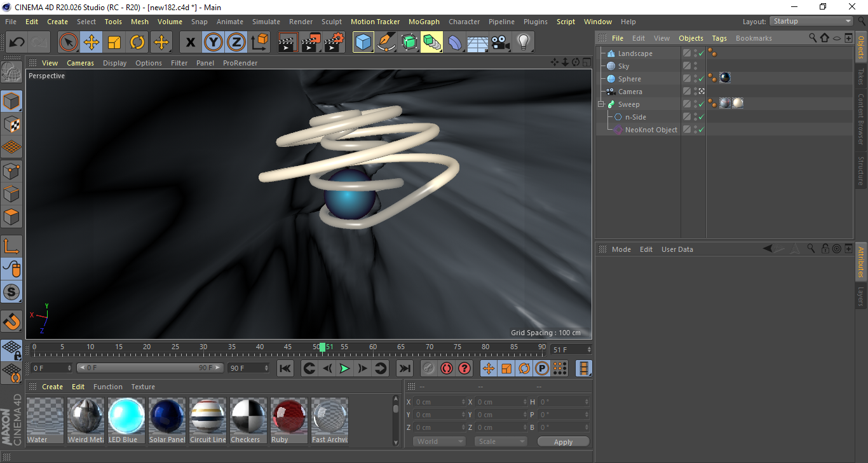The image size is (868, 463).
Task: Toggle the Landscape object's enable checkmark
Action: (701, 53)
